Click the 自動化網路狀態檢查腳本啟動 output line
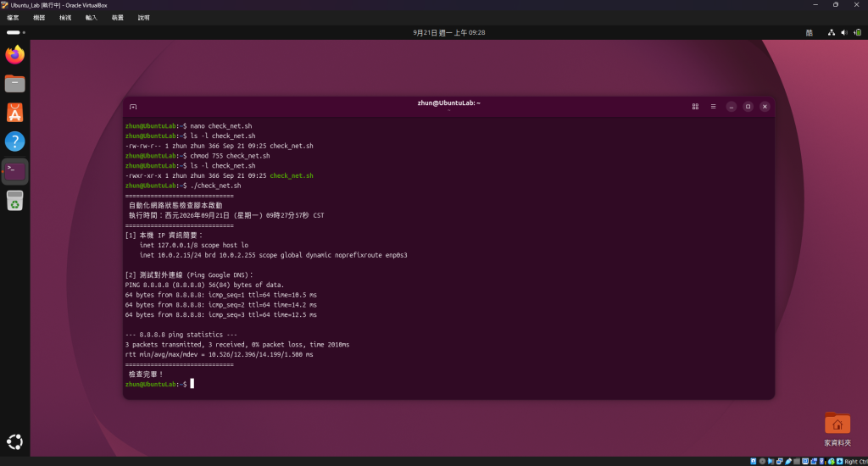 pos(175,205)
